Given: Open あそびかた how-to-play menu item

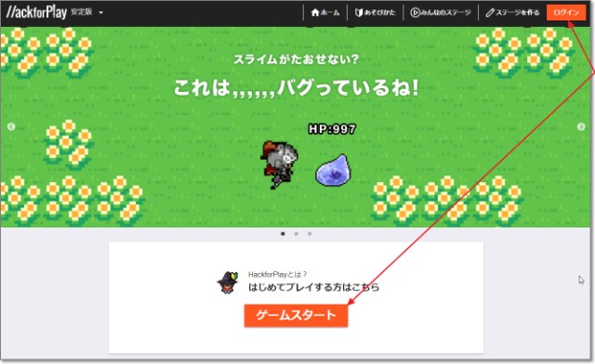Looking at the screenshot, I should point(375,12).
